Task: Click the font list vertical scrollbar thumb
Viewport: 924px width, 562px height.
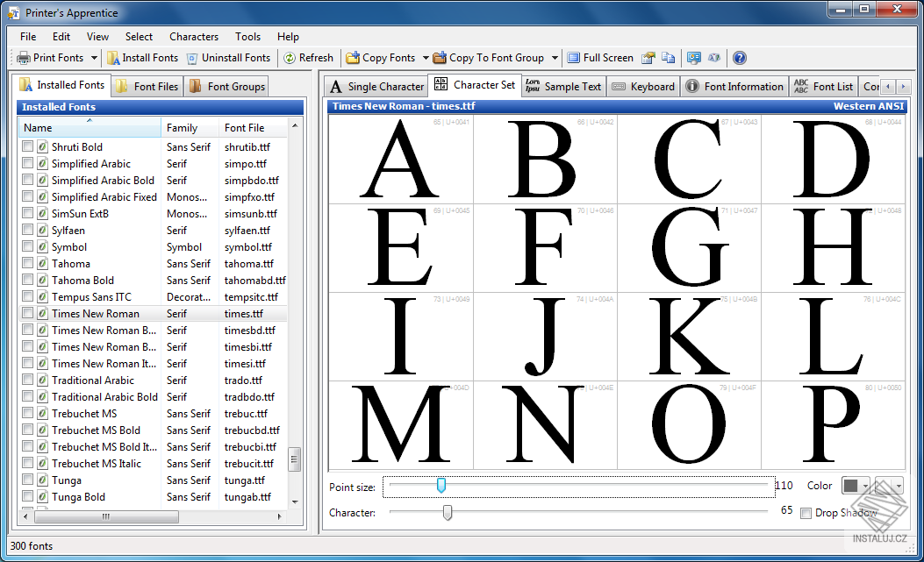Action: 295,459
